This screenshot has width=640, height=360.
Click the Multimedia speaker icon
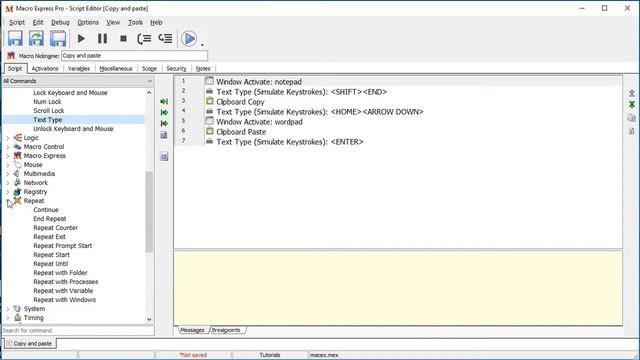(x=18, y=173)
